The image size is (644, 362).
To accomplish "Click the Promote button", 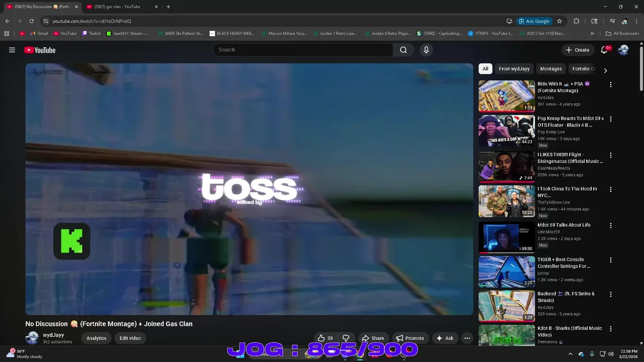I will 410,338.
